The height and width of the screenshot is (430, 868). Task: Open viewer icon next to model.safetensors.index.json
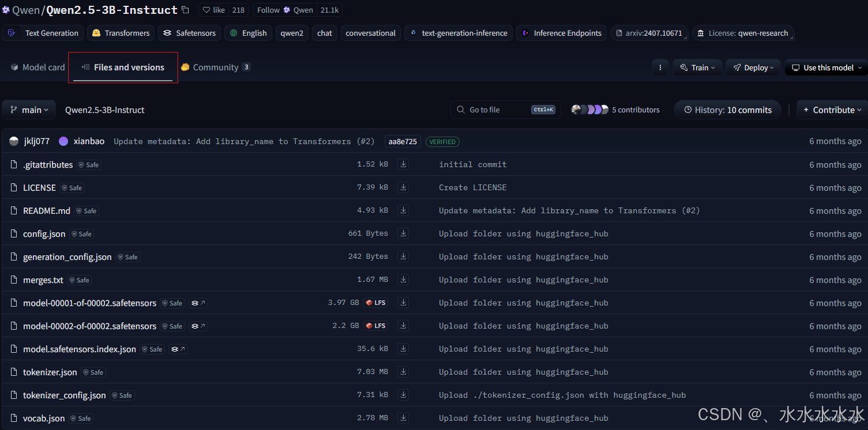coord(177,349)
